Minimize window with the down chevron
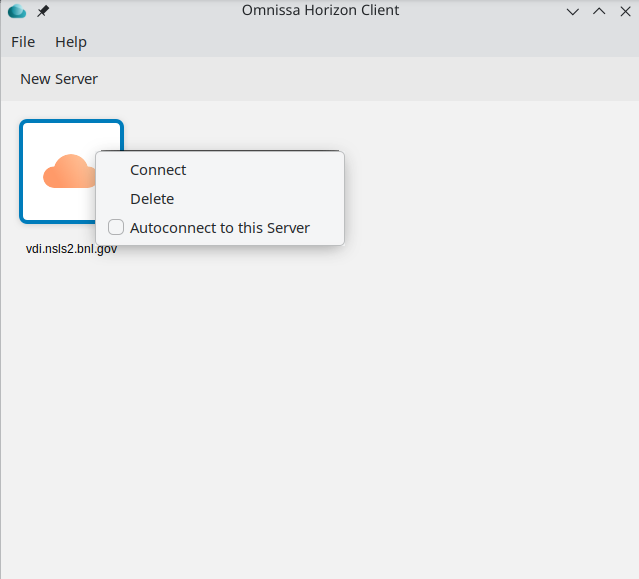Viewport: 639px width, 579px height. (573, 11)
